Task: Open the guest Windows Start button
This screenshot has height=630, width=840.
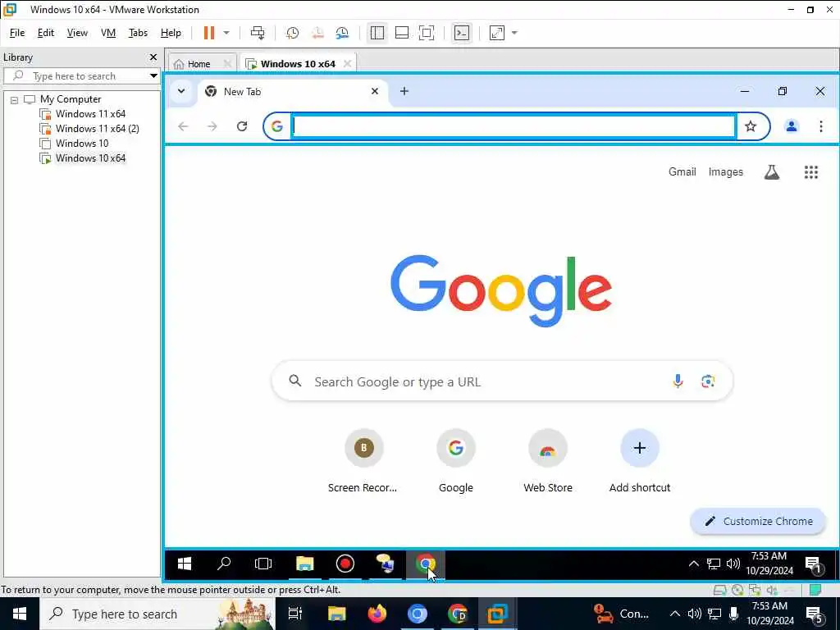Action: click(x=185, y=564)
